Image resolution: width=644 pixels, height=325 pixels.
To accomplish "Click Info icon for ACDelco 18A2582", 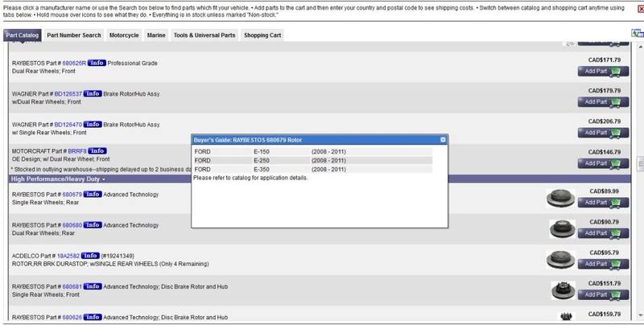I will coord(90,256).
